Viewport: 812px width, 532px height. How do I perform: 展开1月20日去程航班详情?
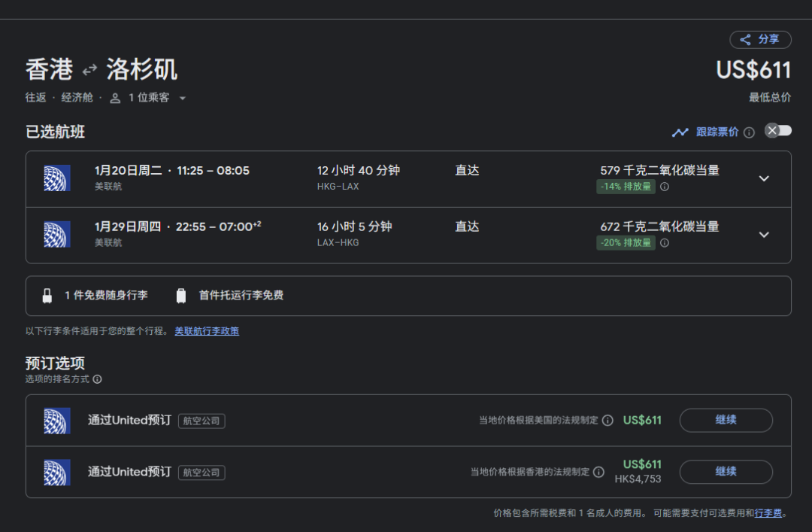[x=764, y=178]
